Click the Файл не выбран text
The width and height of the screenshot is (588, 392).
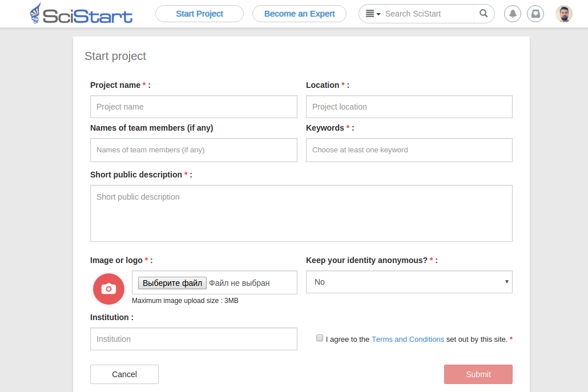click(239, 283)
